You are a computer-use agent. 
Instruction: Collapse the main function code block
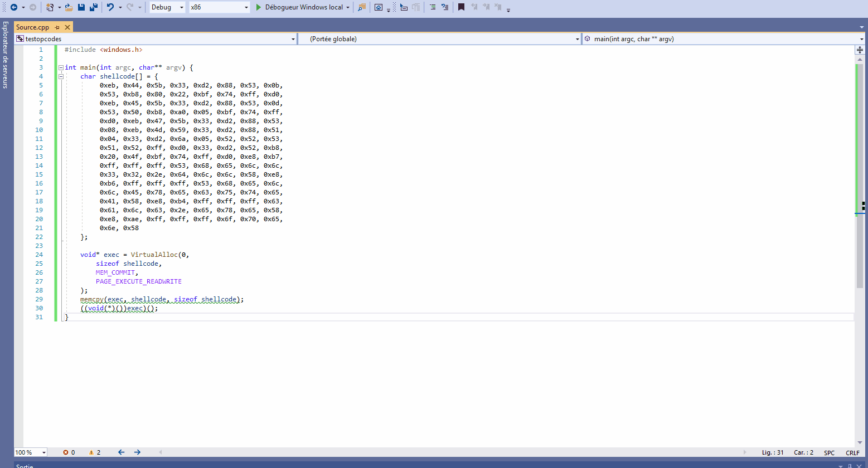[x=61, y=67]
